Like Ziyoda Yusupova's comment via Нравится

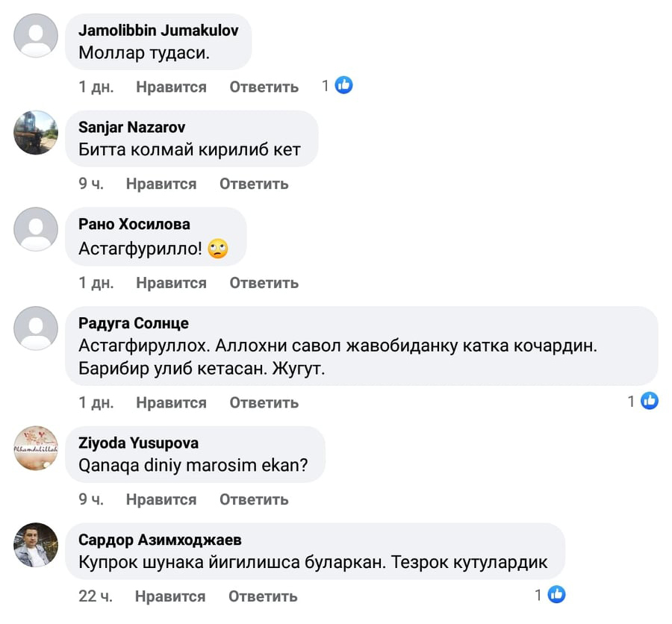pos(161,499)
